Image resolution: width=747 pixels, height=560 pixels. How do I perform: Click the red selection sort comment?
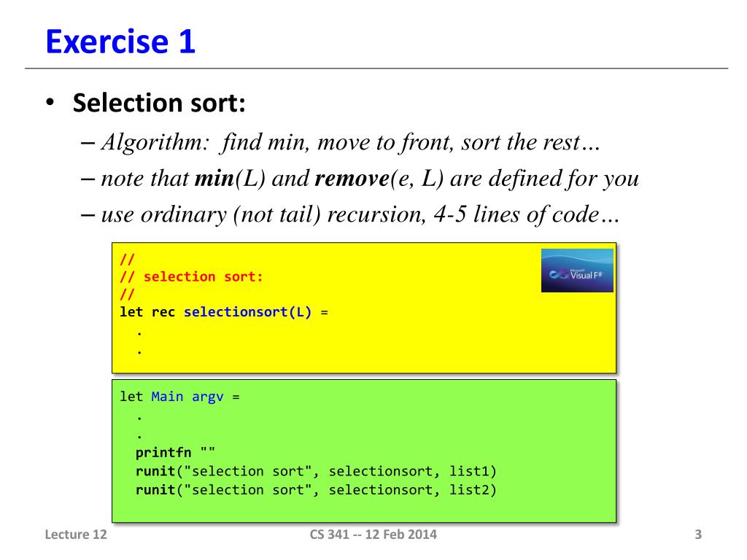point(192,276)
